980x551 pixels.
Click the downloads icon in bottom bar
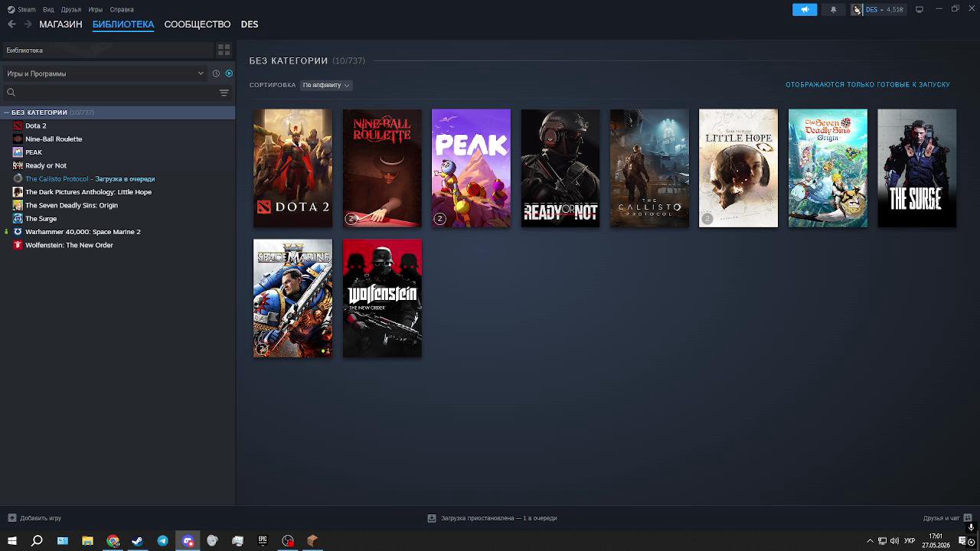point(432,518)
